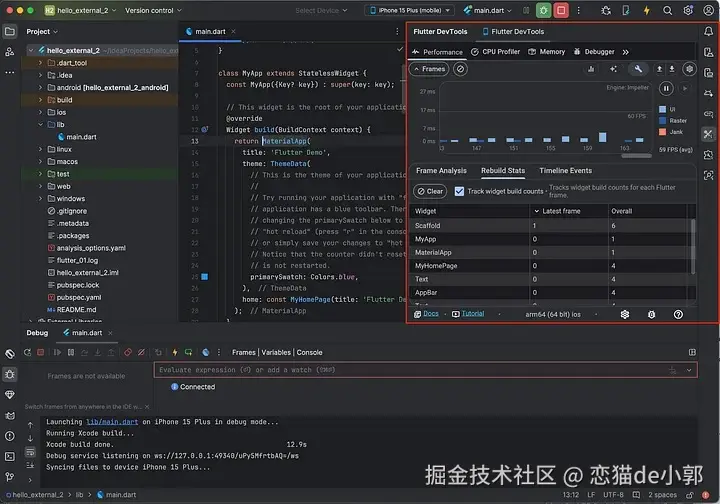Click the blue color swatch on line 25 gutter
This screenshot has height=504, width=720.
(205, 277)
